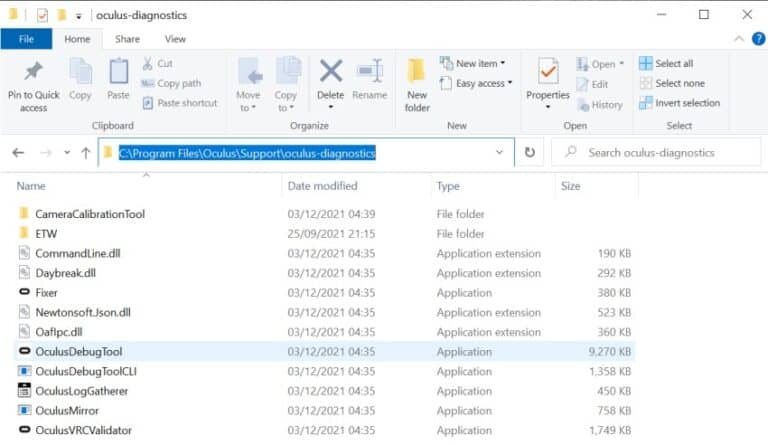The width and height of the screenshot is (768, 445).
Task: Click Pin to Quick access icon
Action: pyautogui.click(x=33, y=72)
